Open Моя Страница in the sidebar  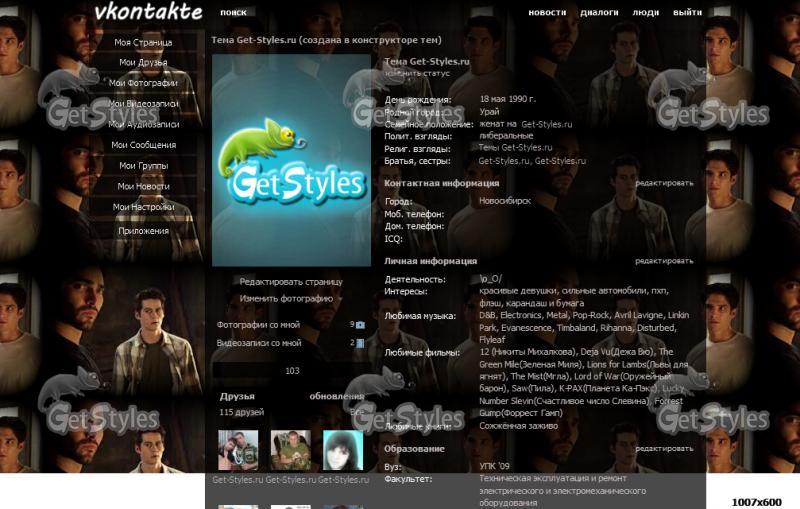click(143, 43)
